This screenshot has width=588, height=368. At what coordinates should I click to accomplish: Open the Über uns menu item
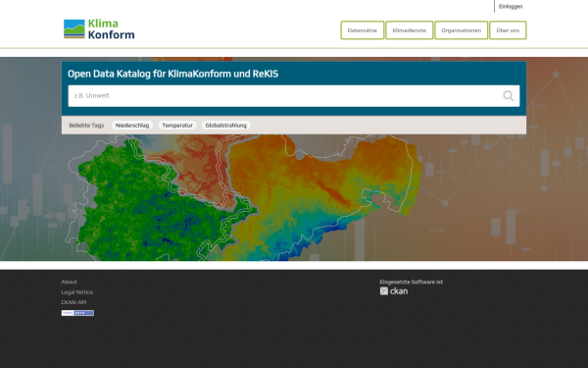click(x=508, y=30)
